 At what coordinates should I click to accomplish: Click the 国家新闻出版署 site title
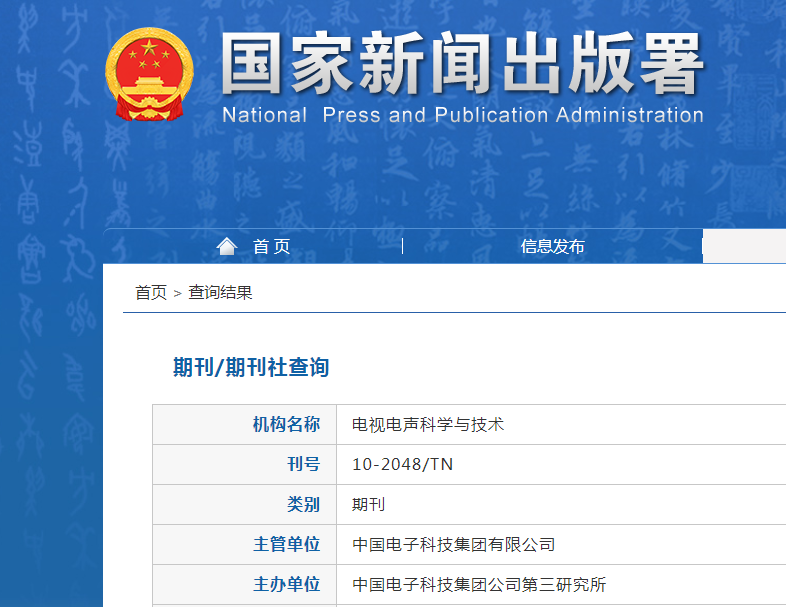(462, 64)
